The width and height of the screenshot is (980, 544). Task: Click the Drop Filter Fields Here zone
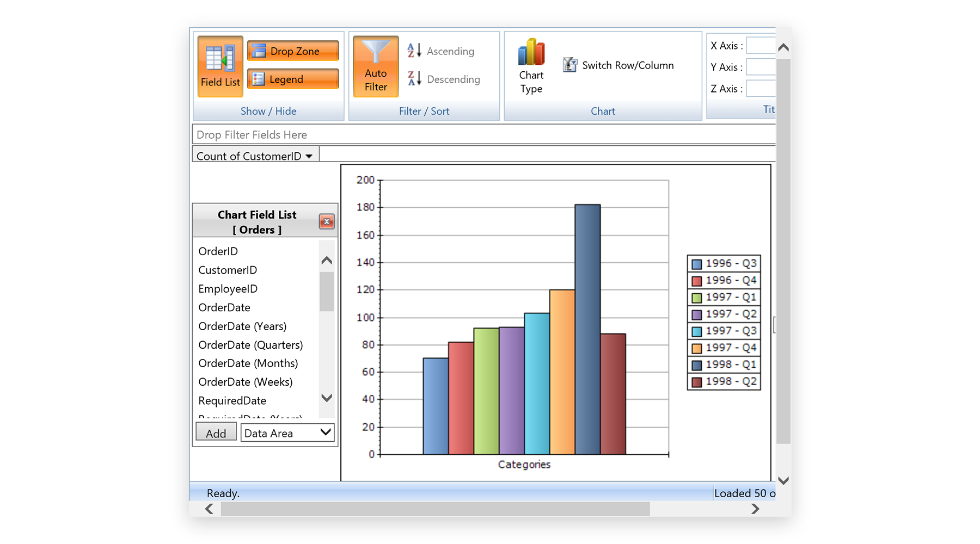coord(482,134)
